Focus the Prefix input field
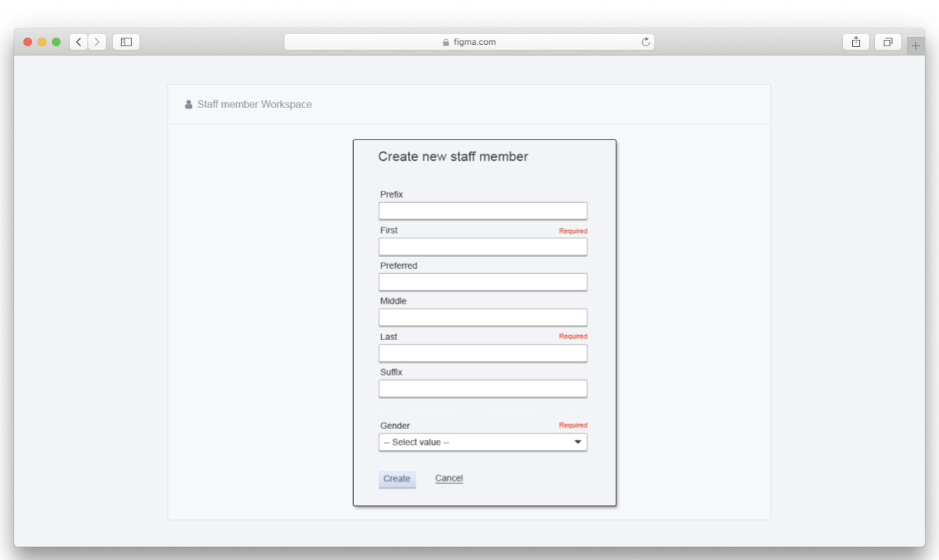This screenshot has width=939, height=560. point(483,211)
